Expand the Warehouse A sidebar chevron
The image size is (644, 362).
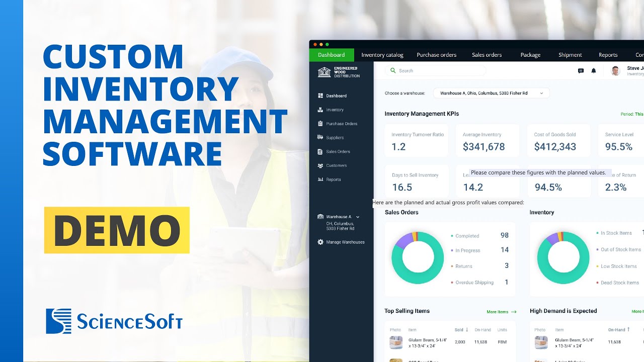(358, 217)
